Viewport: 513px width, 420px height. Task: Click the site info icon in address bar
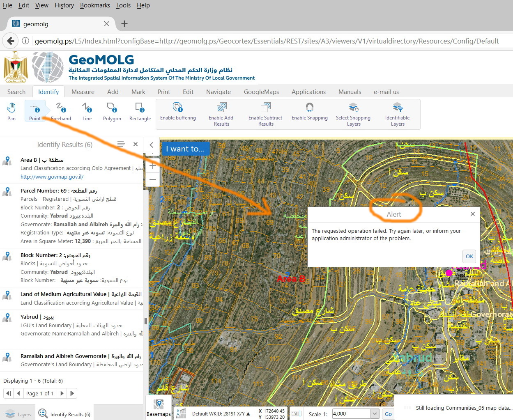pos(25,41)
